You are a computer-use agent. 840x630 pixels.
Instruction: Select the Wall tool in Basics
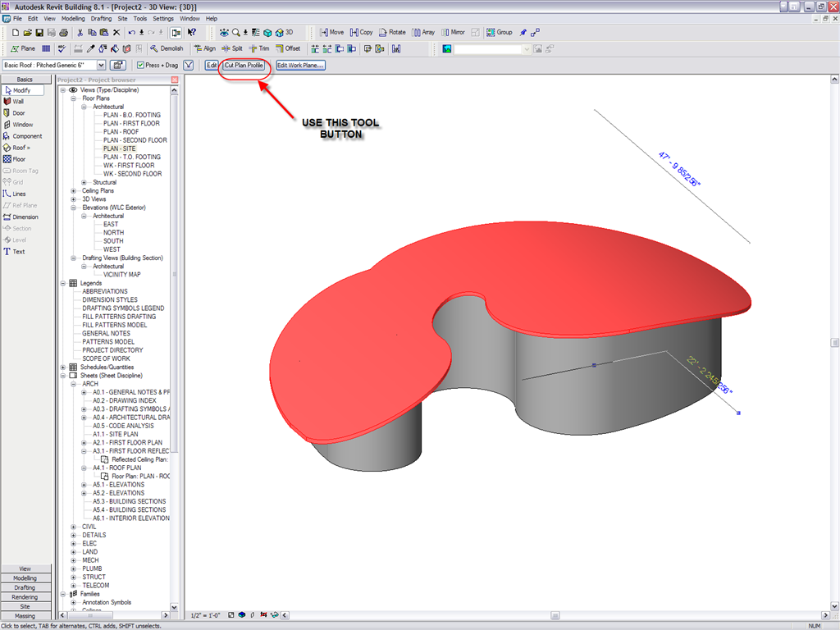18,102
